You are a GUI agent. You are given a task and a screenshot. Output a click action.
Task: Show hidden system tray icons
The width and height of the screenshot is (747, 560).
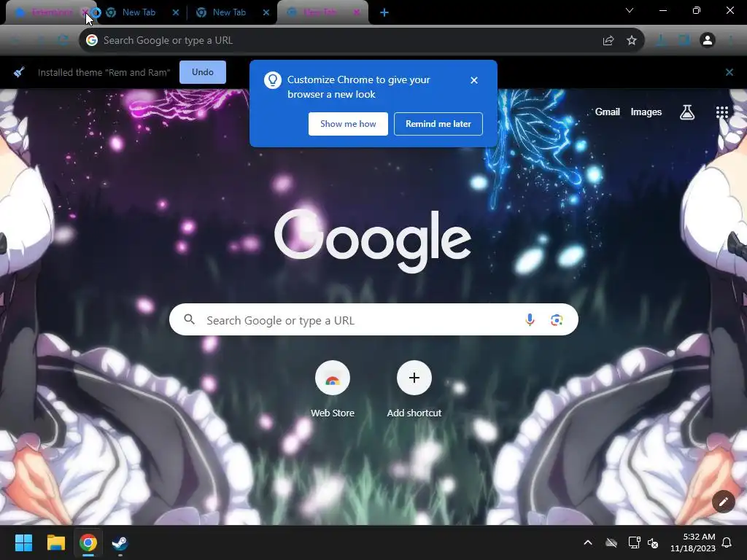588,542
